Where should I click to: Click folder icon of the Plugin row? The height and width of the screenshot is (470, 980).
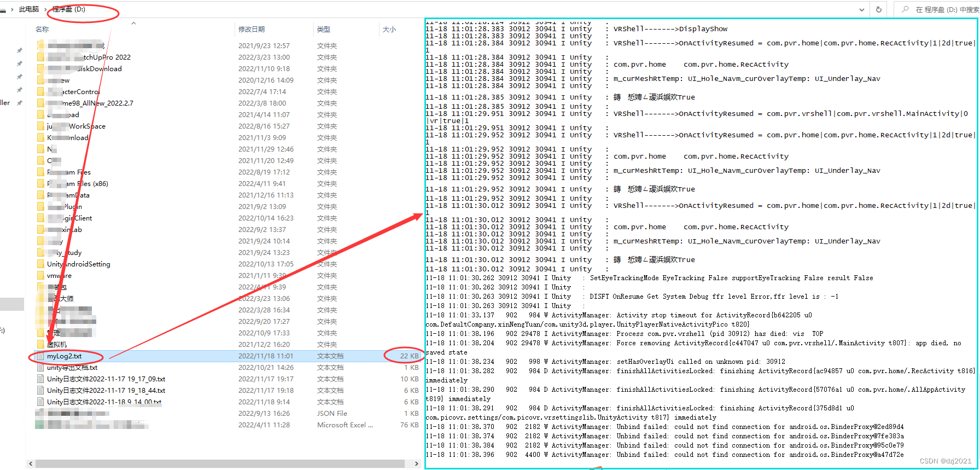coord(40,206)
